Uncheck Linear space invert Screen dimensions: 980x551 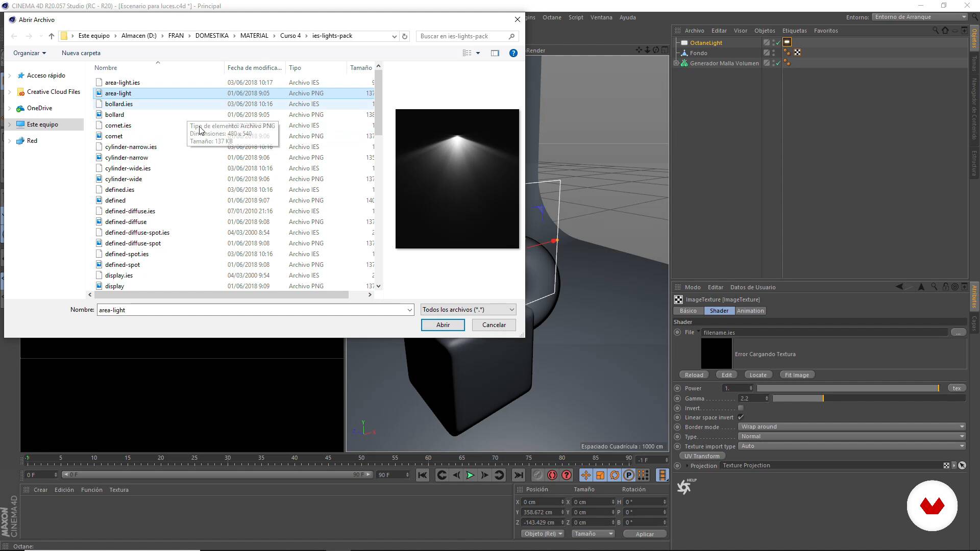[x=741, y=417]
